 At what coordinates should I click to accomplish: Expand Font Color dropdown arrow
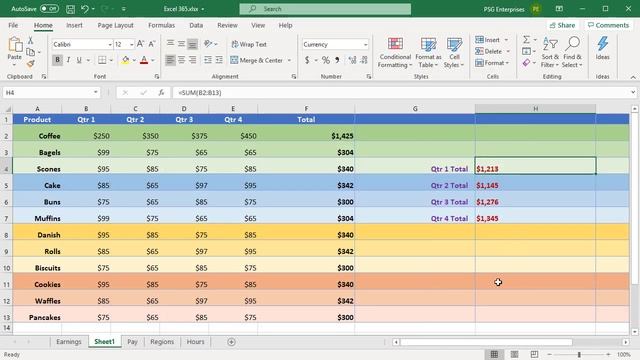click(x=153, y=60)
